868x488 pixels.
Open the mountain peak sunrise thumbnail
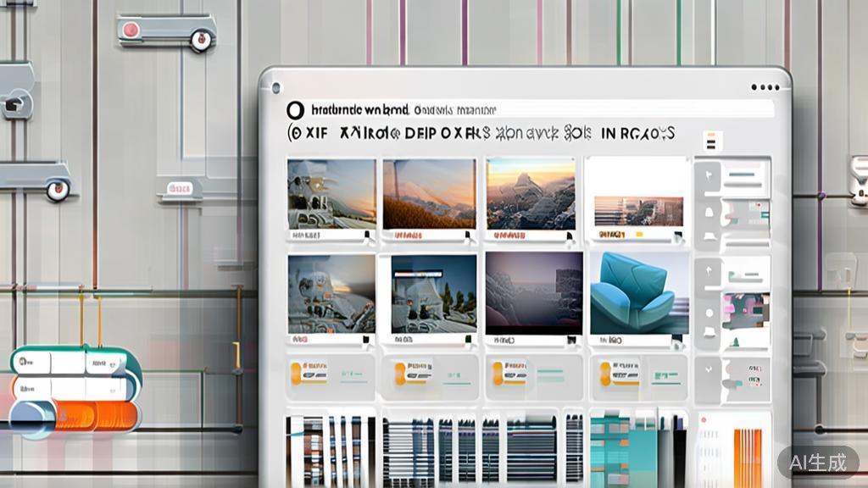click(x=531, y=194)
